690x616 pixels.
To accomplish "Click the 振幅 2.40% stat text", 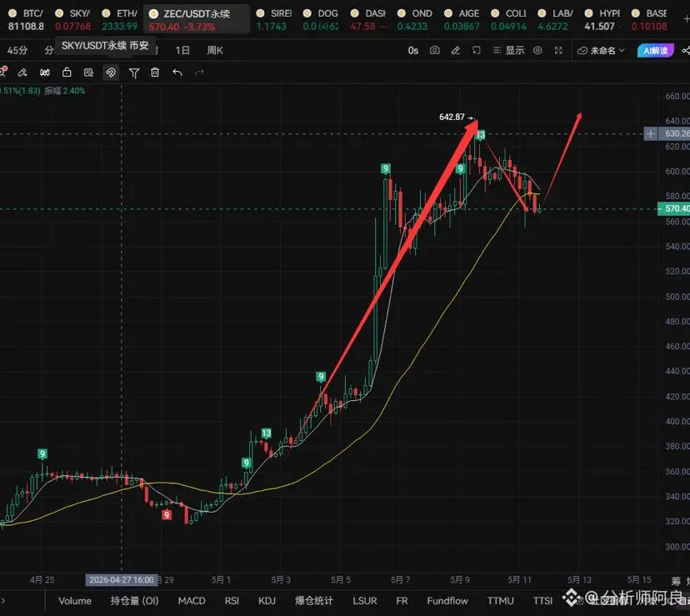I will pyautogui.click(x=65, y=91).
